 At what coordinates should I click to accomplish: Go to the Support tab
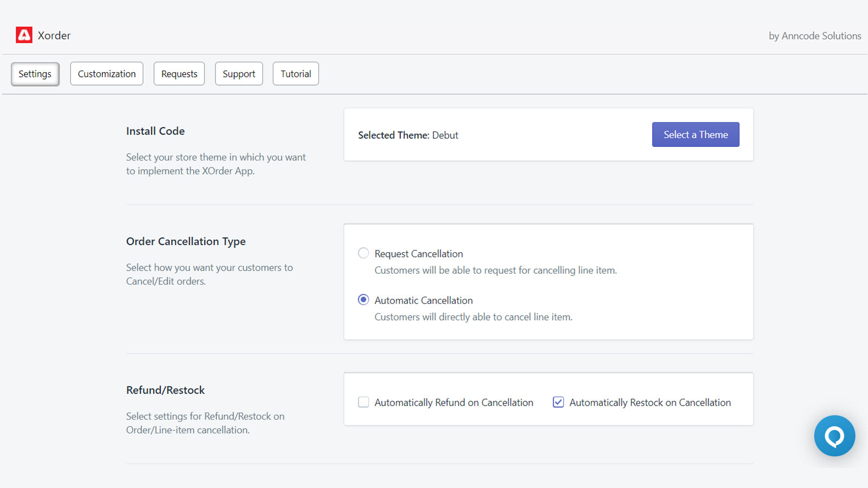coord(239,73)
